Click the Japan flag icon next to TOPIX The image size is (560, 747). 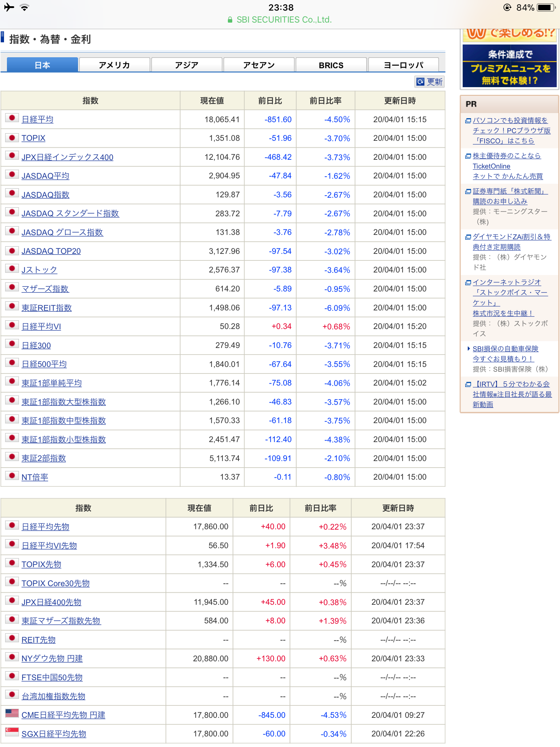tap(12, 137)
